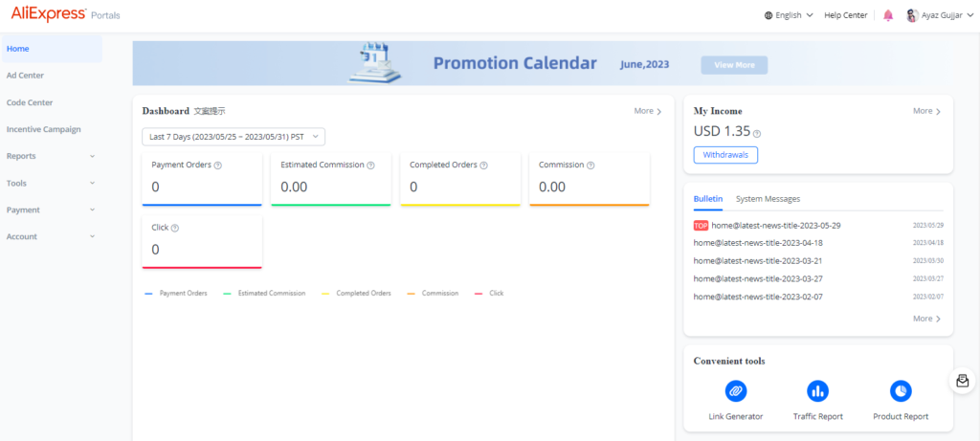The width and height of the screenshot is (980, 441).
Task: Click the red TOP badge in Bulletin
Action: (x=701, y=226)
